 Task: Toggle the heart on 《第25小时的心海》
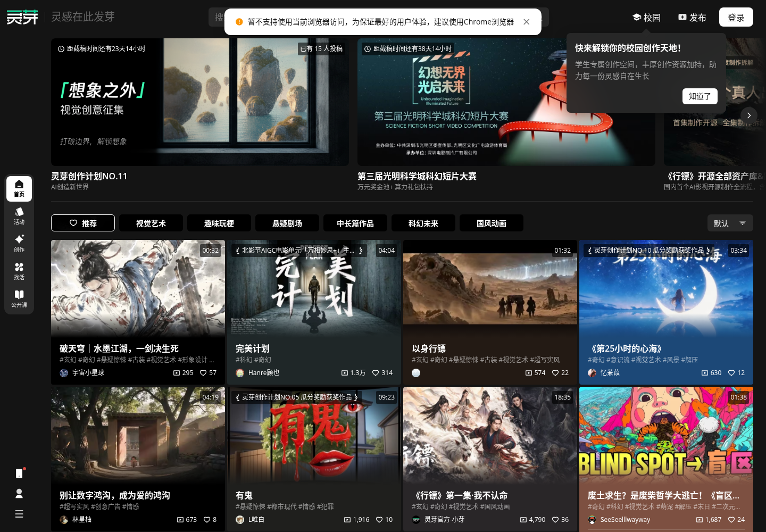731,373
